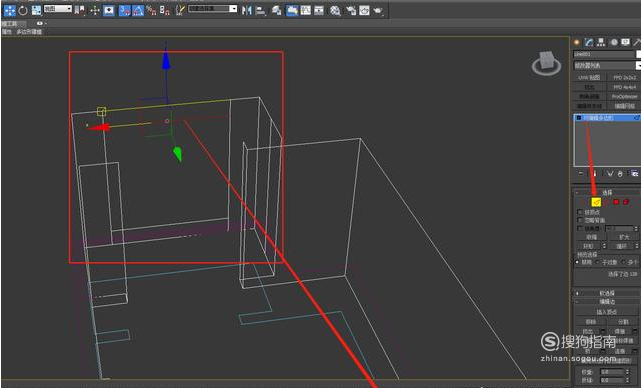Click the ProOptimizer modifier button

tap(624, 96)
